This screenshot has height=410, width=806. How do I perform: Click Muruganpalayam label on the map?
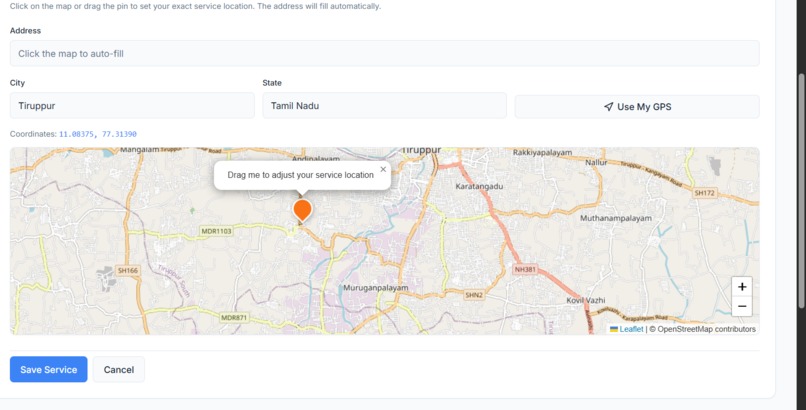[x=375, y=288]
